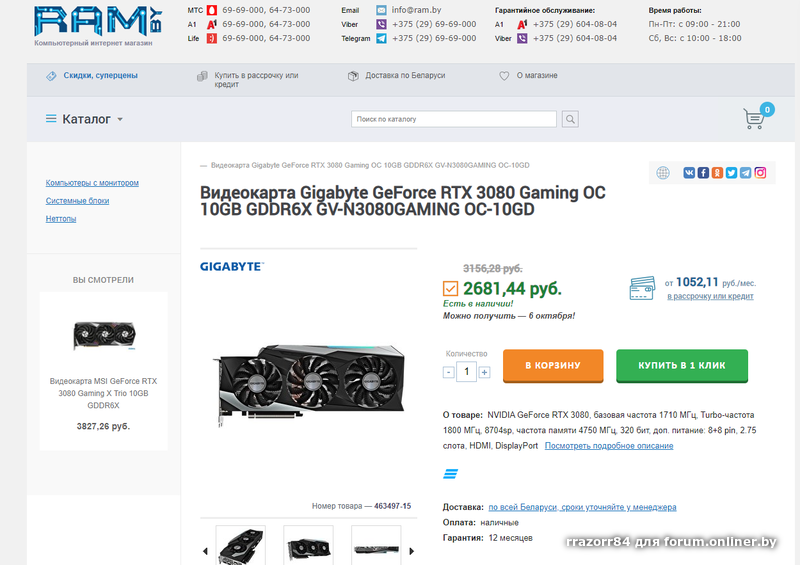This screenshot has height=565, width=800.
Task: Open 'Скидки, суперцены' menu item
Action: pyautogui.click(x=101, y=76)
